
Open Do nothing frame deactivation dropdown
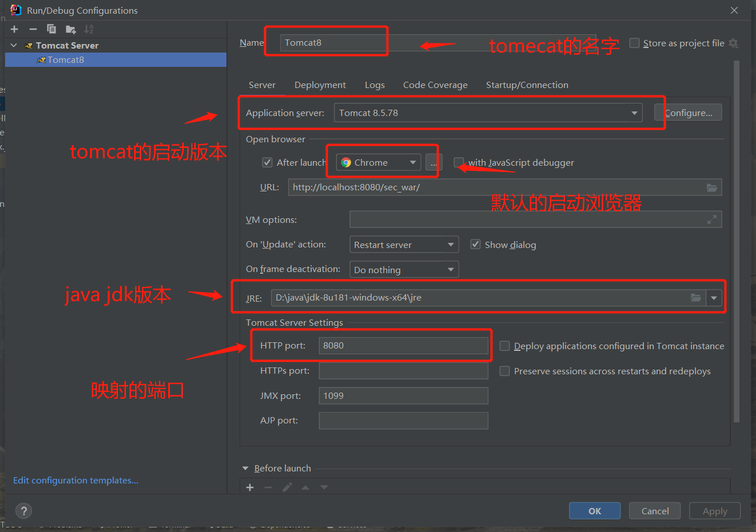pyautogui.click(x=404, y=270)
